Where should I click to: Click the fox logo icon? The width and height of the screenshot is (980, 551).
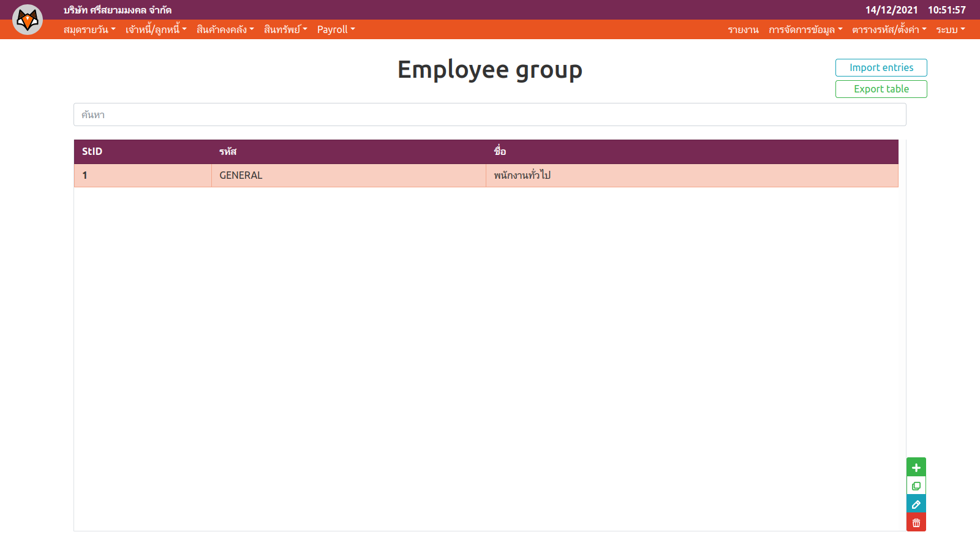(28, 20)
